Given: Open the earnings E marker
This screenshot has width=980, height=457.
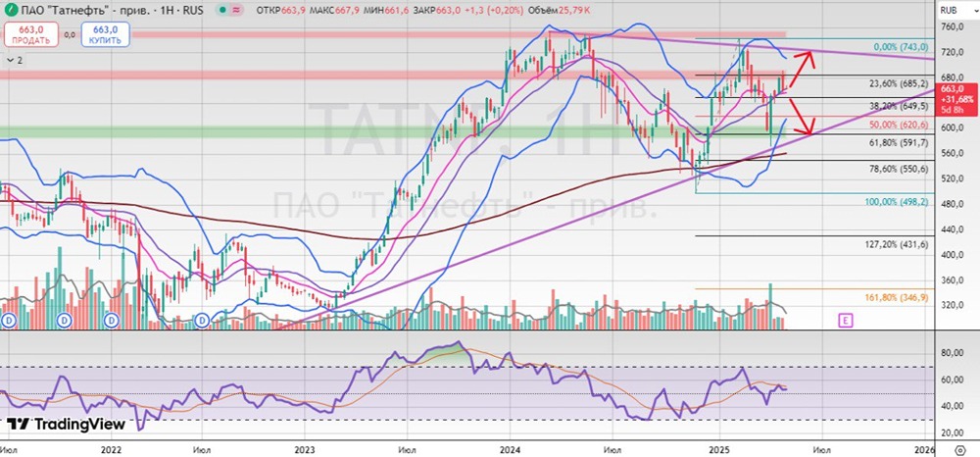Looking at the screenshot, I should (x=845, y=321).
